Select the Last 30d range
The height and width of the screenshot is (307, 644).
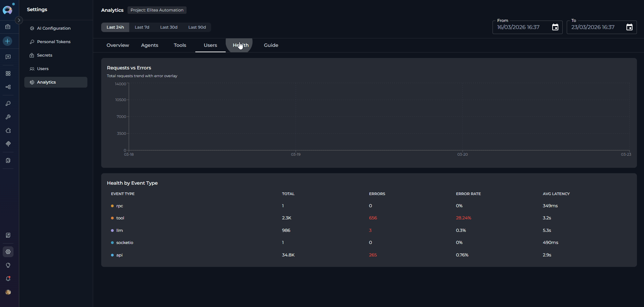(169, 27)
